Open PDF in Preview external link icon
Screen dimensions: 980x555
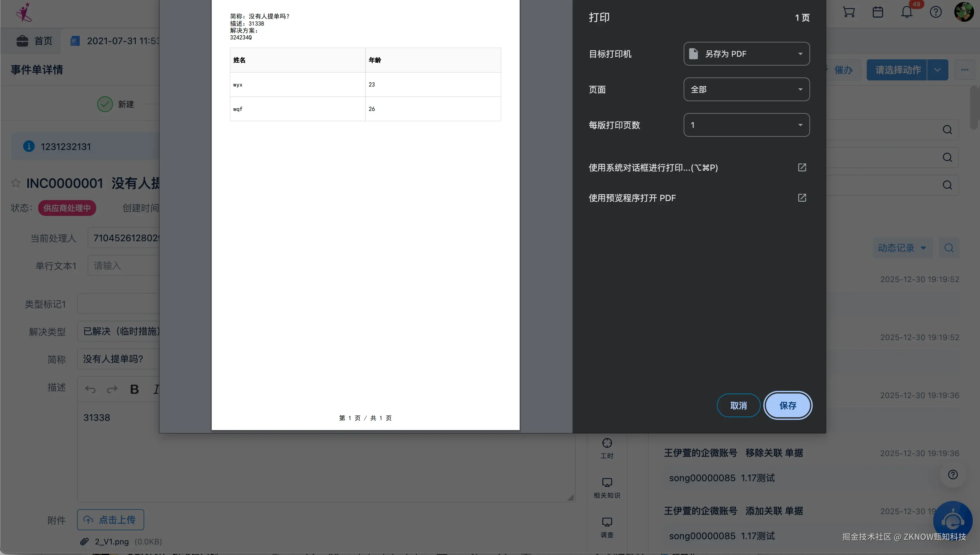(802, 198)
